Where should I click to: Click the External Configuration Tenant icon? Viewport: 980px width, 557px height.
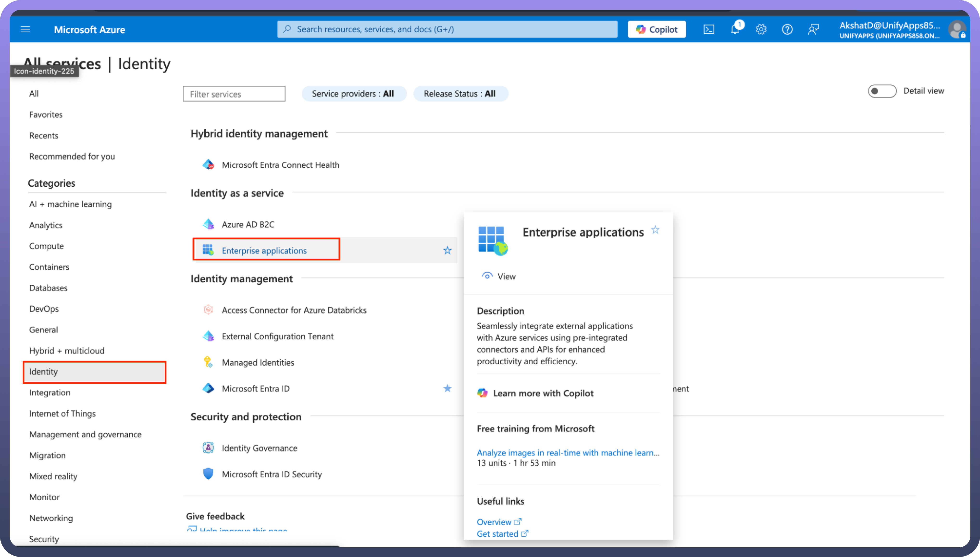pyautogui.click(x=208, y=336)
